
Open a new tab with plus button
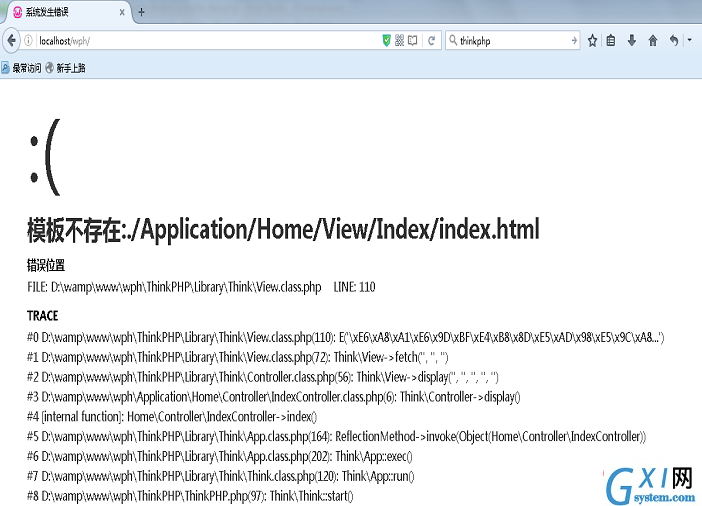click(x=141, y=12)
